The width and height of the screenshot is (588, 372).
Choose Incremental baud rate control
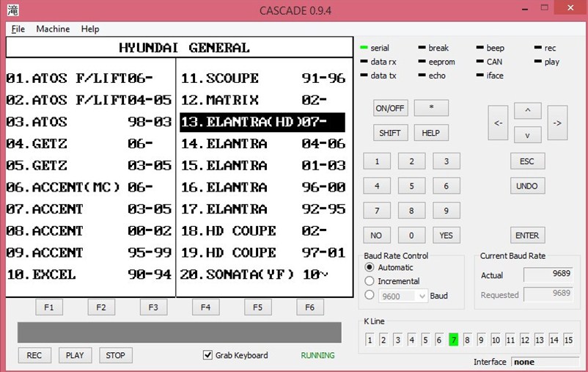370,281
